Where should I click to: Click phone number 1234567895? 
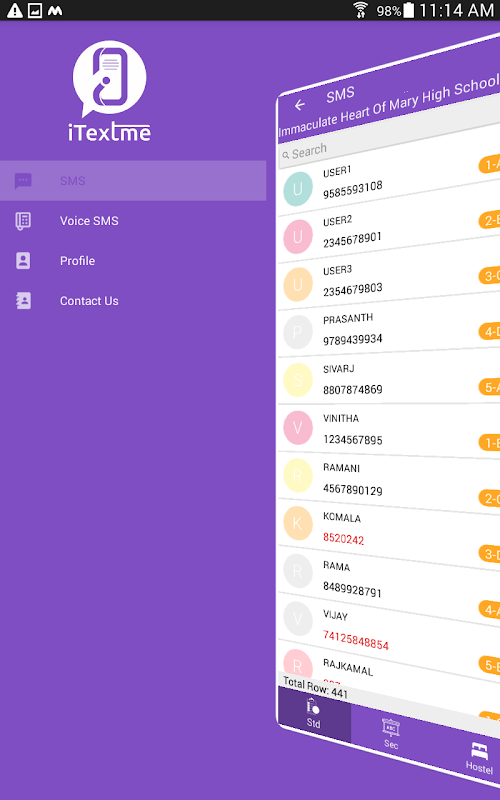click(353, 439)
